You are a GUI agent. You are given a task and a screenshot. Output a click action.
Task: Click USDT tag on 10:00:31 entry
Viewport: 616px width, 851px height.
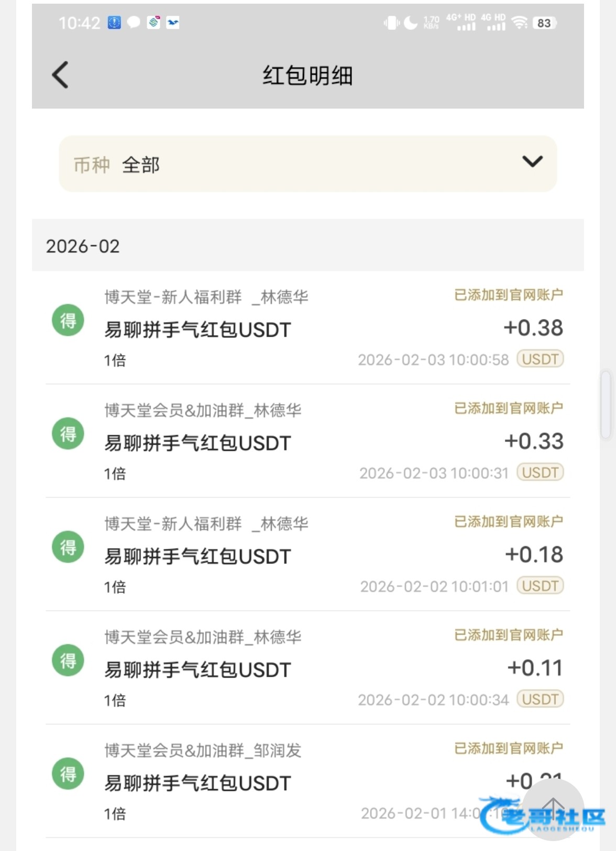click(540, 472)
